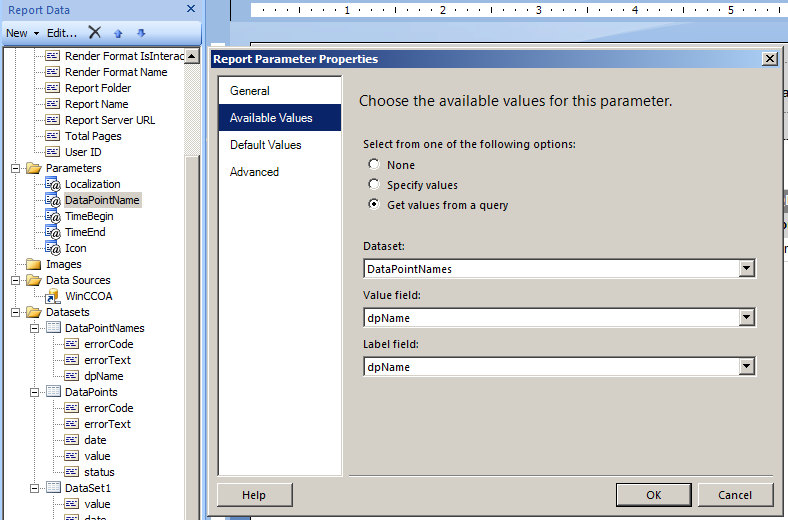The height and width of the screenshot is (520, 788).
Task: Click the Delete X icon in Report Data toolbar
Action: point(95,33)
